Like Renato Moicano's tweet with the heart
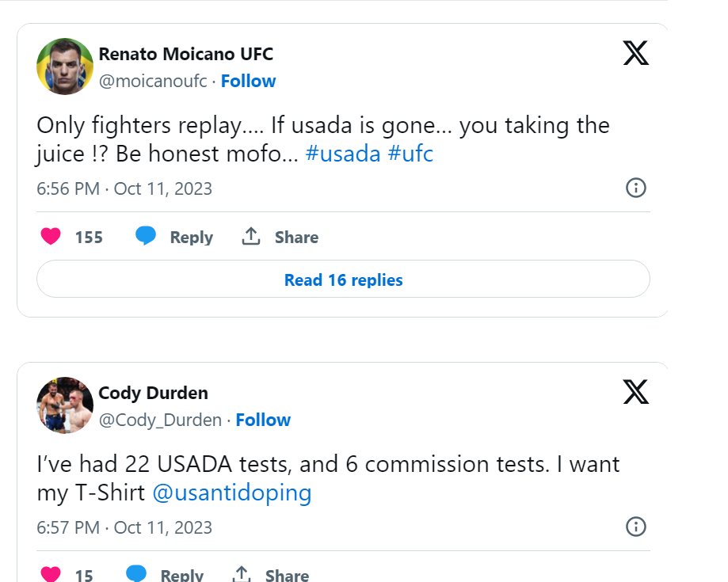 [x=51, y=237]
